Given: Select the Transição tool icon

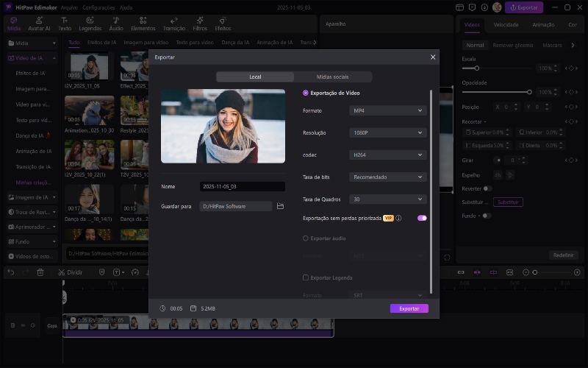Looking at the screenshot, I should point(173,24).
